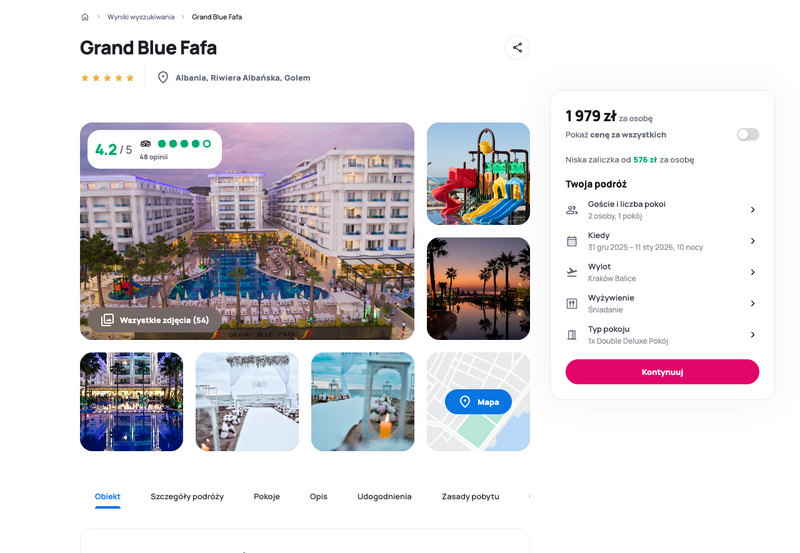Open the blue Mapa button
This screenshot has height=553, width=800.
(x=478, y=402)
